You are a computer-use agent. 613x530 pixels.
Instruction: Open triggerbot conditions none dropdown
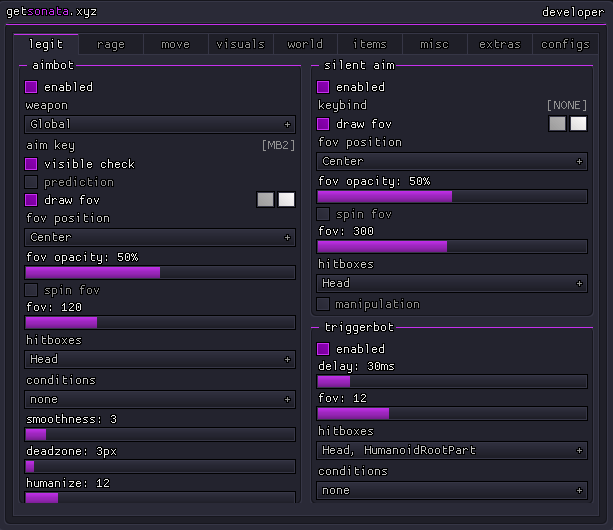(x=452, y=490)
